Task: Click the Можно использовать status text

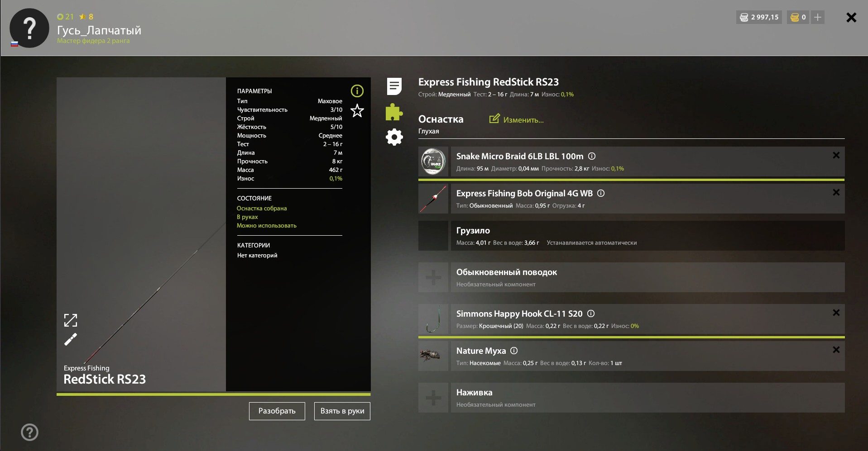Action: [x=267, y=226]
